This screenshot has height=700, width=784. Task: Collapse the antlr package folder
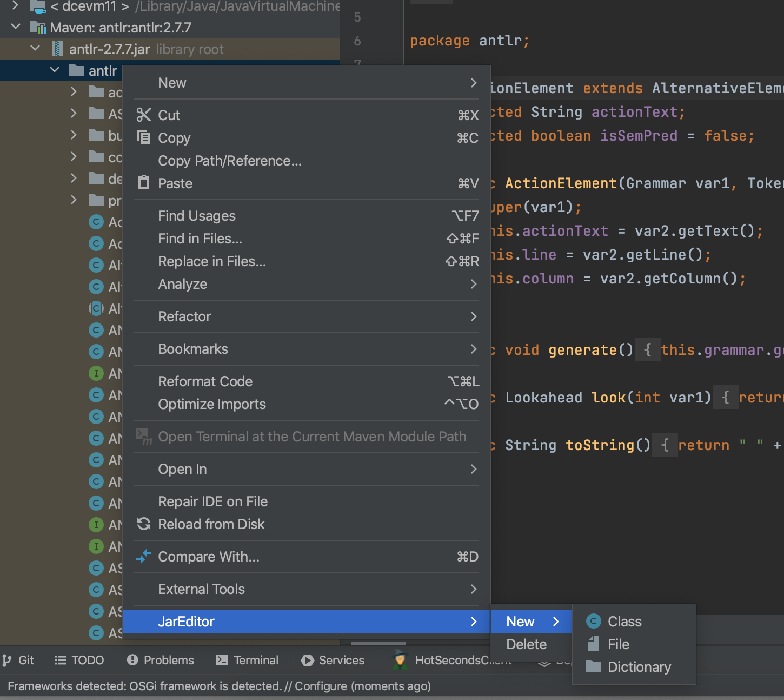click(55, 70)
